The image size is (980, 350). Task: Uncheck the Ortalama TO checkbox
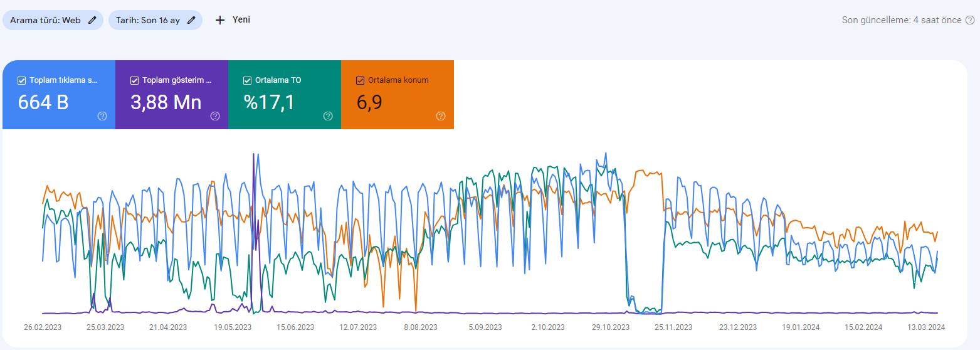(247, 80)
